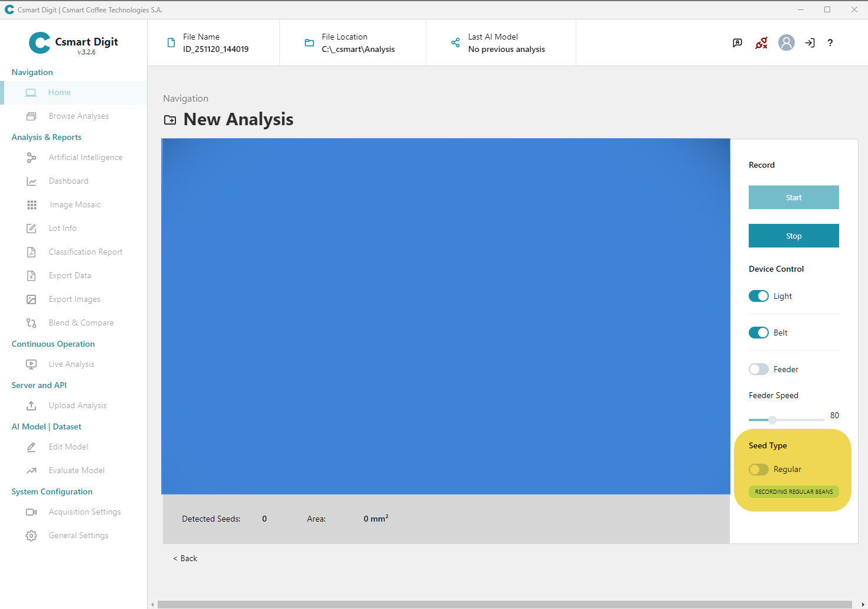Disable the Belt toggle switch
Screen dimensions: 868x609
point(758,333)
